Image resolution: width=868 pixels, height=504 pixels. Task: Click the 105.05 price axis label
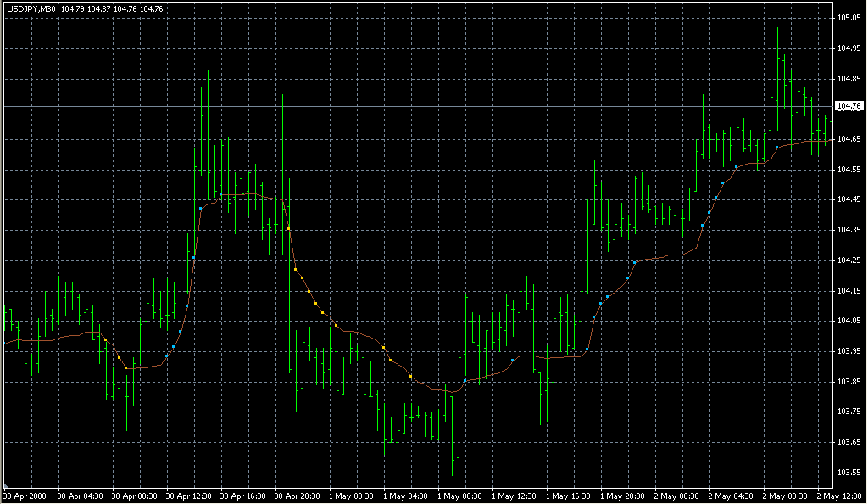(849, 18)
